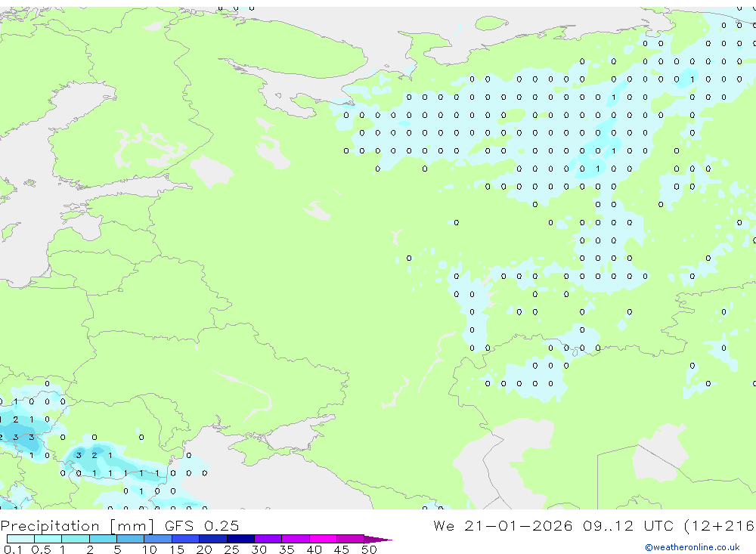The width and height of the screenshot is (756, 554).
Task: Click the 40–45 mm magenta legend swatch
Action: [323, 539]
